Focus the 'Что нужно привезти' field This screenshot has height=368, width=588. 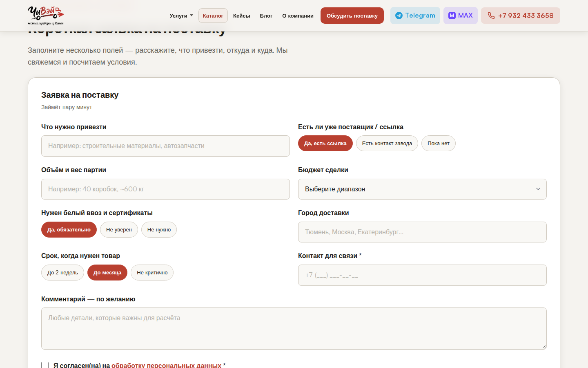click(x=165, y=146)
